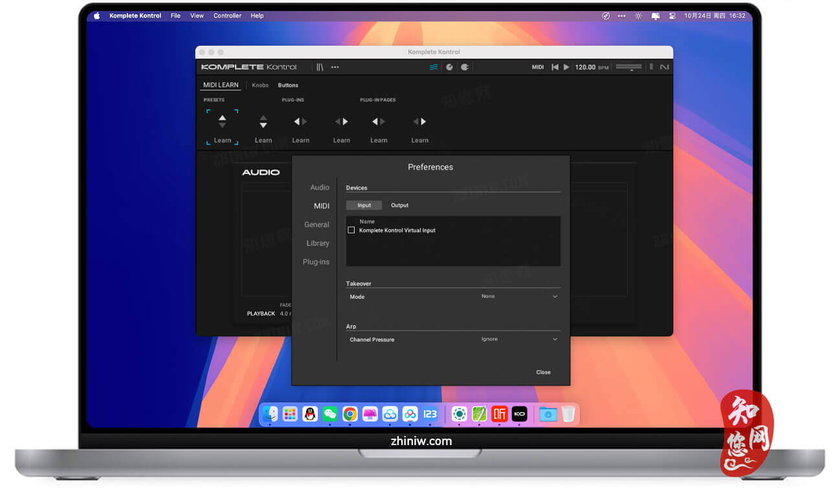Open the 123 cloud app in dock
Screen dimensions: 840x504
pyautogui.click(x=430, y=414)
